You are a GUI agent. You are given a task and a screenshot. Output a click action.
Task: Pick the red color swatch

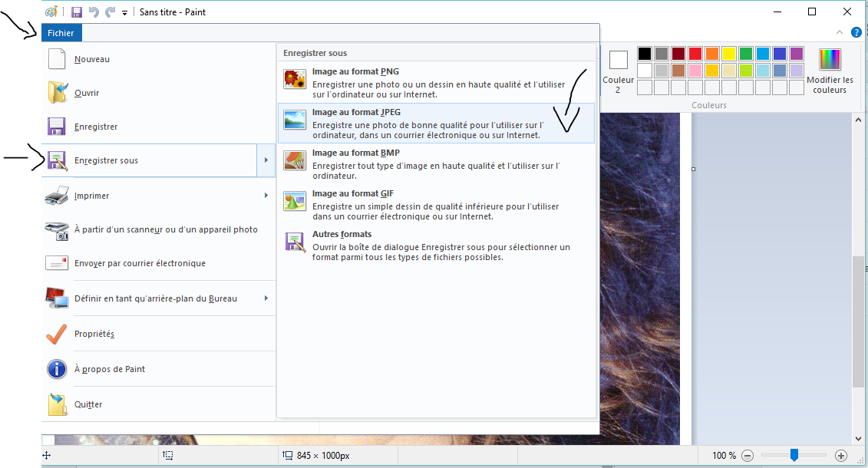[x=695, y=54]
